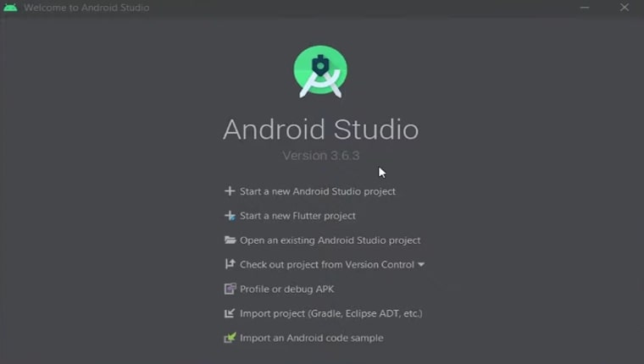Click the Welcome to Android Studio title text
644x364 pixels.
tap(86, 8)
